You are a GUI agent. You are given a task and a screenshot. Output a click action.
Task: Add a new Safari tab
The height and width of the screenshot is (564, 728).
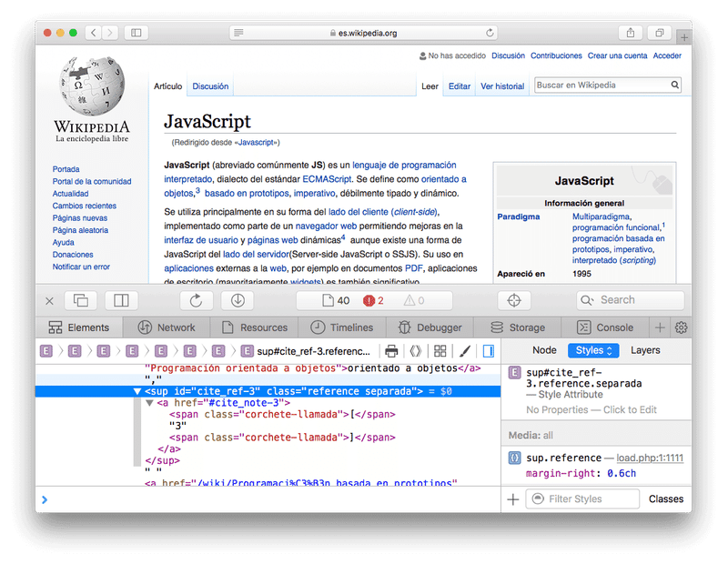click(684, 36)
